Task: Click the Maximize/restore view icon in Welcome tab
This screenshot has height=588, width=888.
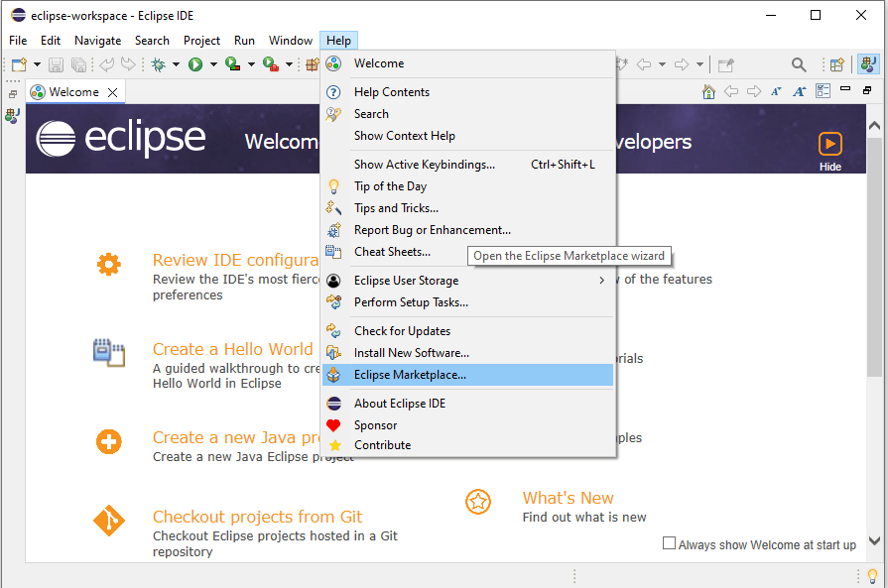Action: (867, 90)
